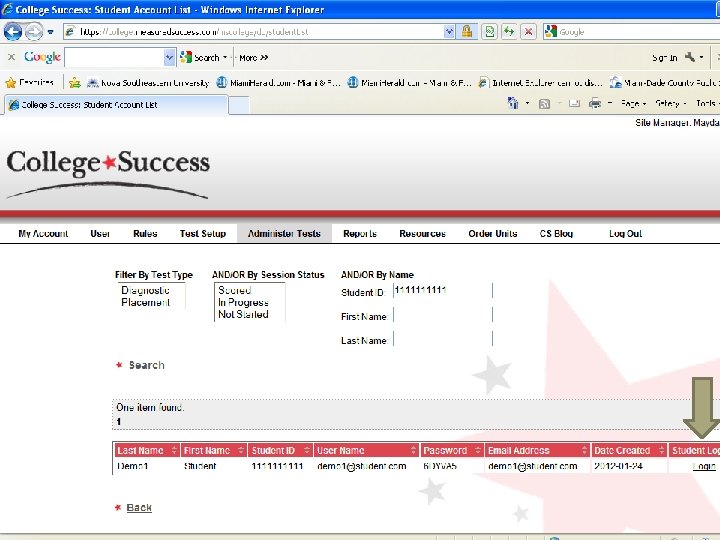Screen dimensions: 720x540
Task: Open a new blank browser tab
Action: point(239,105)
